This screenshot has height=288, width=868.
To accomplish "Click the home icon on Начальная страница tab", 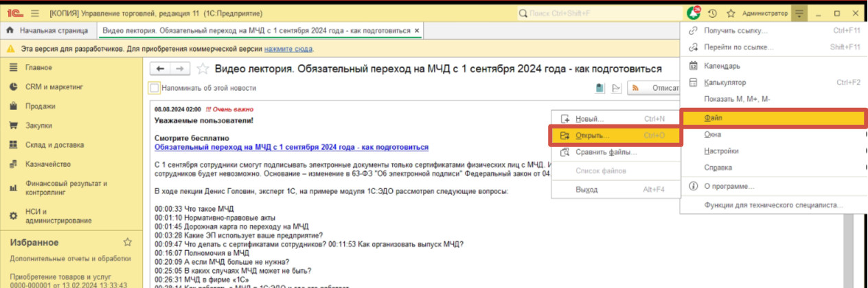I will (10, 31).
